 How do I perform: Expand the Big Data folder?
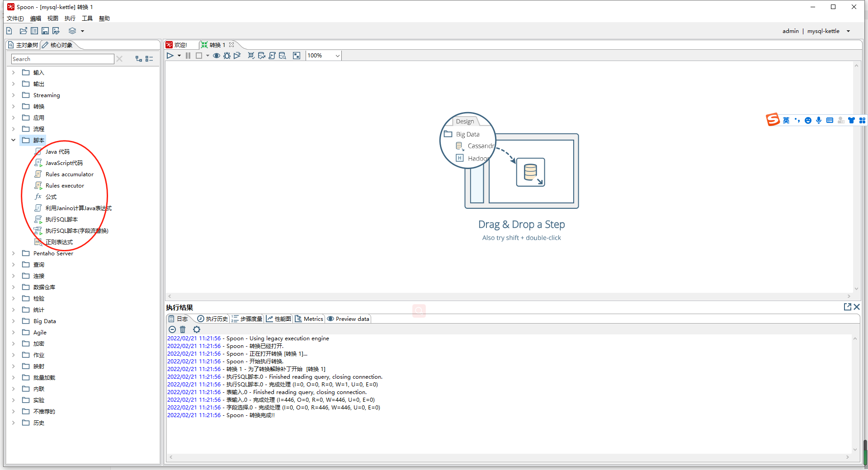[14, 321]
